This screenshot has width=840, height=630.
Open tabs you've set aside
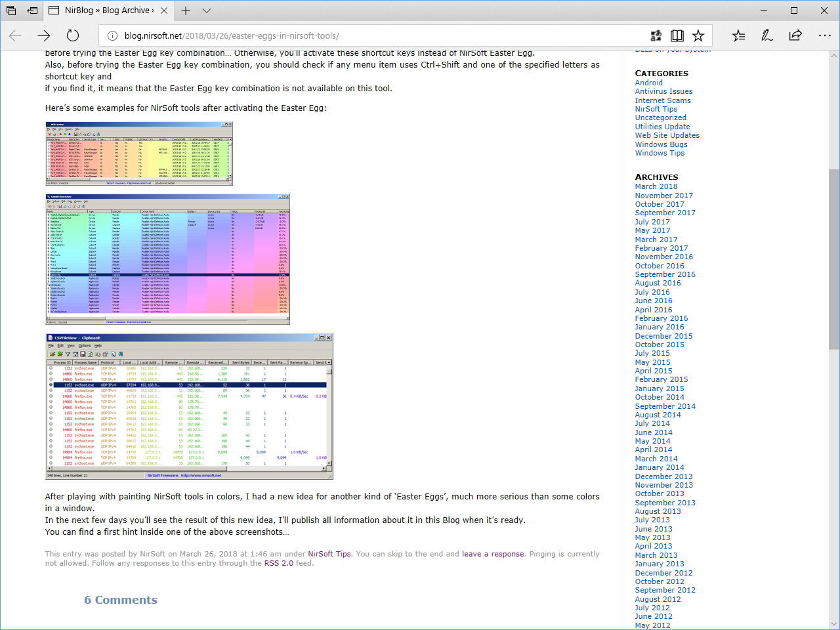click(11, 10)
